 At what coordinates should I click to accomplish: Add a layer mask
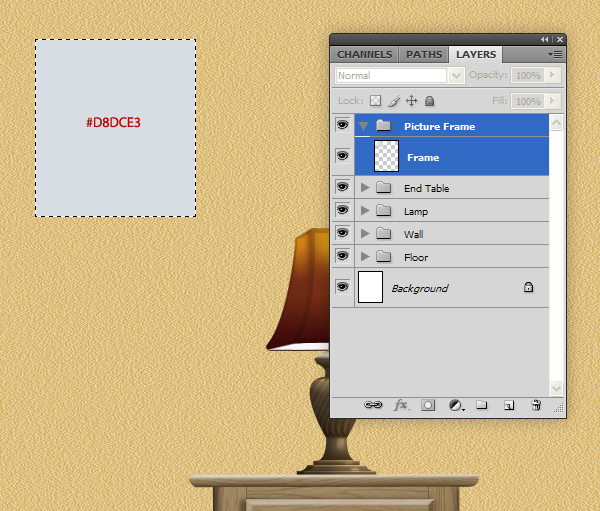[x=428, y=405]
